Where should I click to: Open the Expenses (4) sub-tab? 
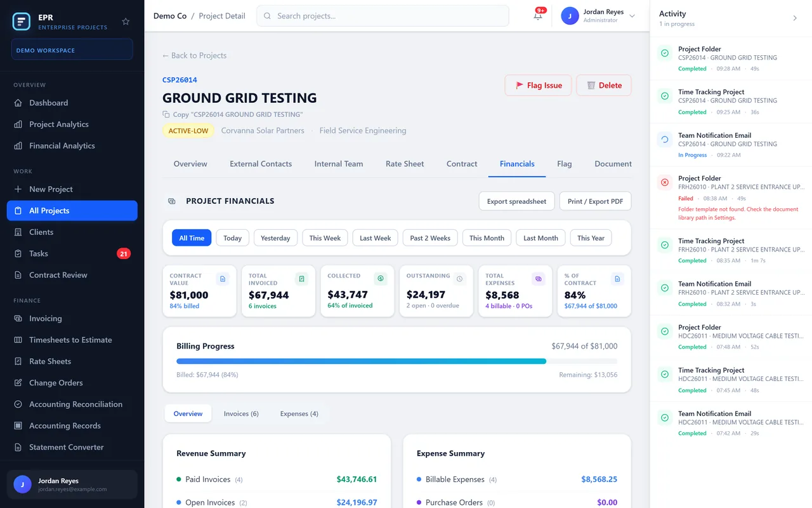tap(299, 413)
